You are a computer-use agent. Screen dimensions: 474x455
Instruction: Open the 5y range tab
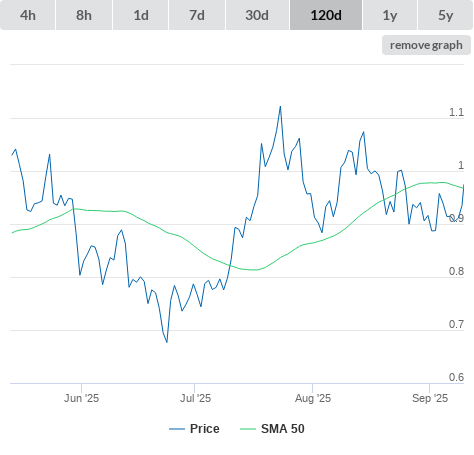(446, 15)
